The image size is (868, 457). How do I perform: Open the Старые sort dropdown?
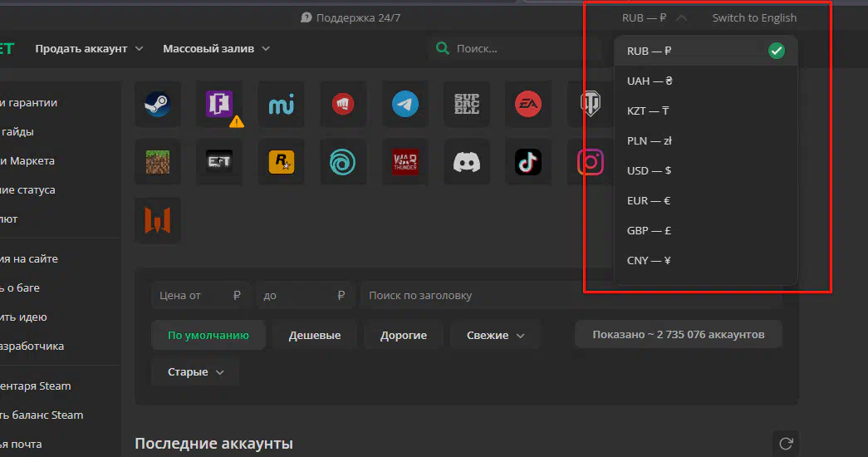[195, 371]
